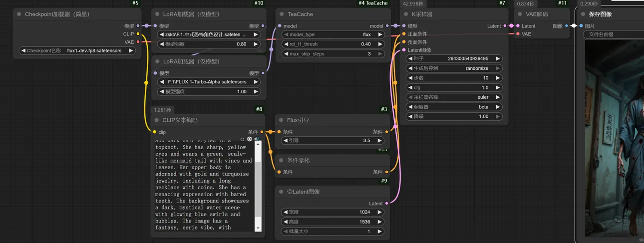The image size is (644, 243).
Task: Click the gear icon above the prompt text
Action: click(x=250, y=139)
